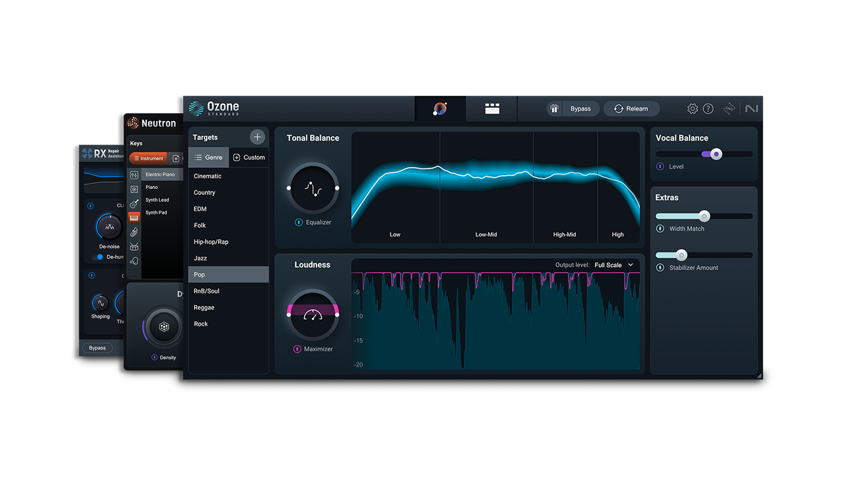Select Reggae genre target

228,307
